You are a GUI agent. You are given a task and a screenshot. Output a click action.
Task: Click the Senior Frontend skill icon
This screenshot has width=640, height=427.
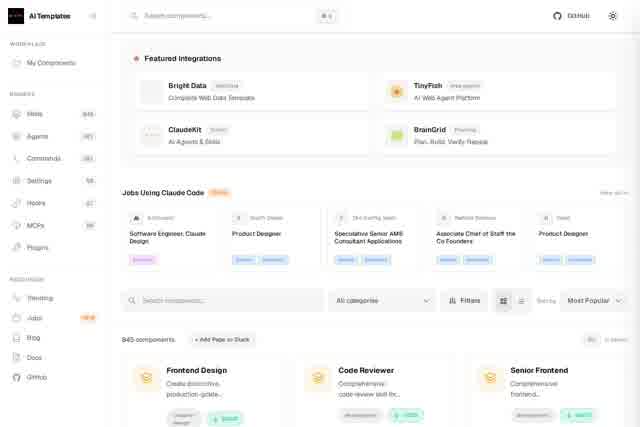490,378
